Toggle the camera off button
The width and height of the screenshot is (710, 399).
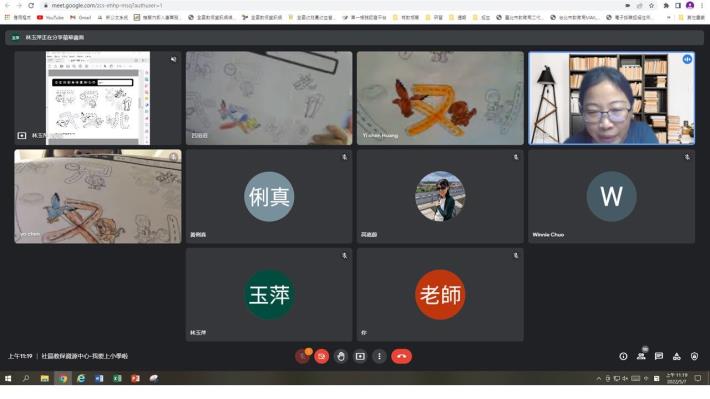point(321,356)
